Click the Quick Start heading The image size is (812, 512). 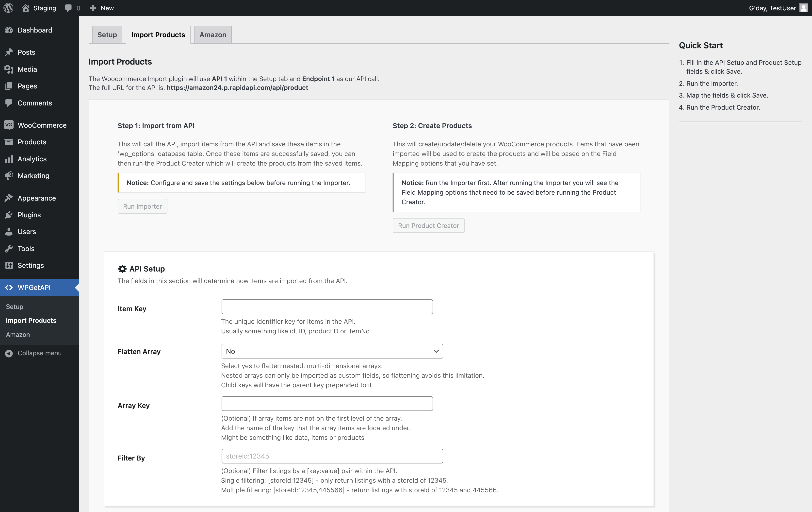tap(701, 45)
